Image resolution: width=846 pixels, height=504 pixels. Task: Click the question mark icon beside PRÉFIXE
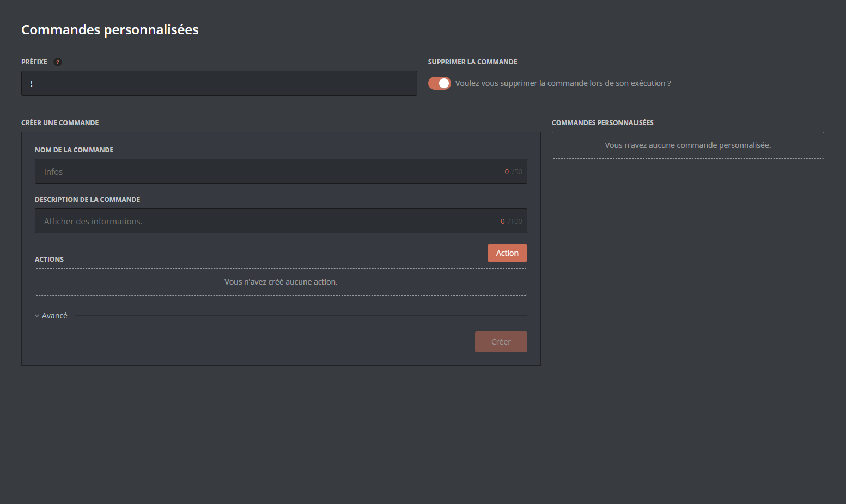click(58, 62)
